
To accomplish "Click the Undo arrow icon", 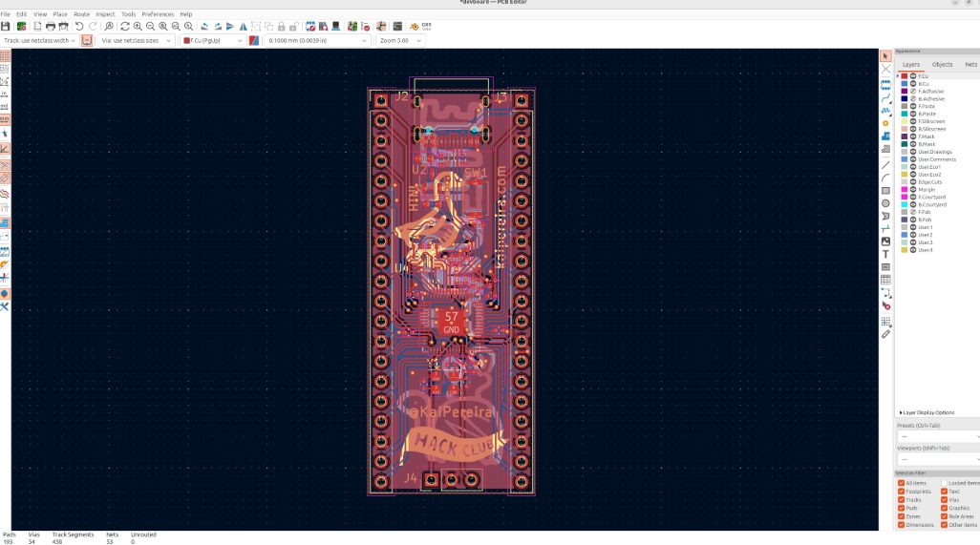I will click(x=79, y=27).
